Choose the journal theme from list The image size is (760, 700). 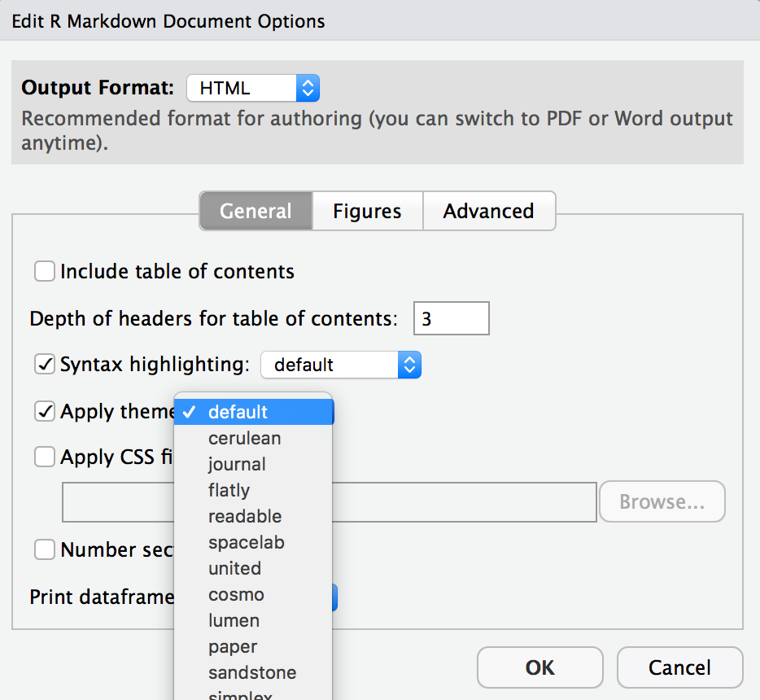click(x=237, y=464)
